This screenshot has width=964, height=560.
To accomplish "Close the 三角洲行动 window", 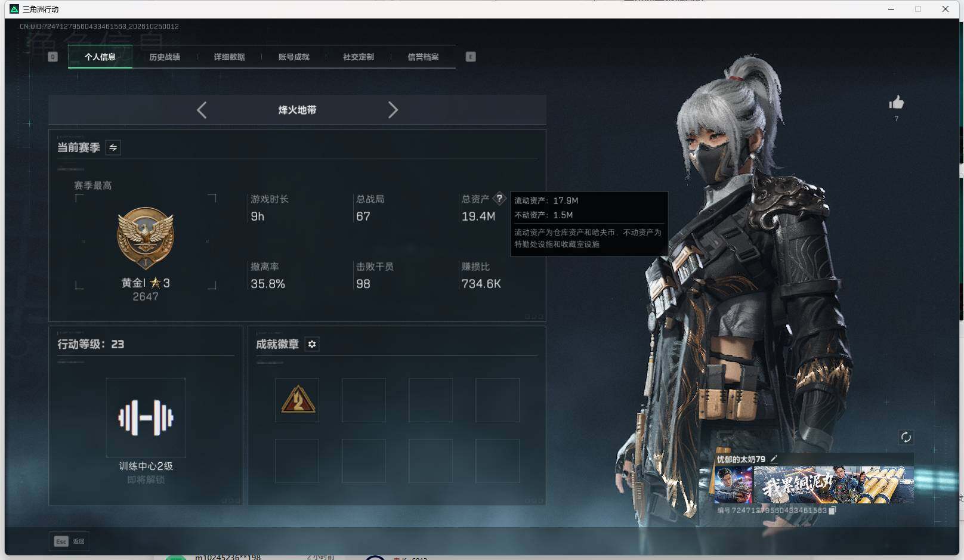I will click(x=946, y=9).
